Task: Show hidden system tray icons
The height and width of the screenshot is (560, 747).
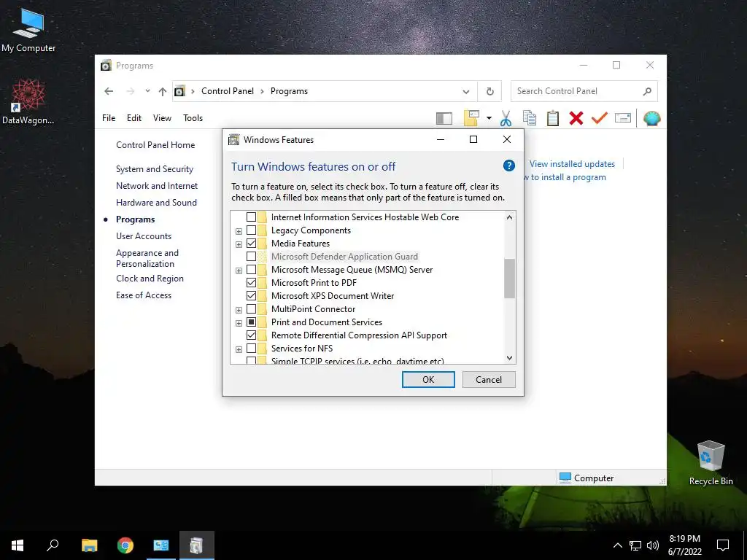Action: tap(617, 545)
